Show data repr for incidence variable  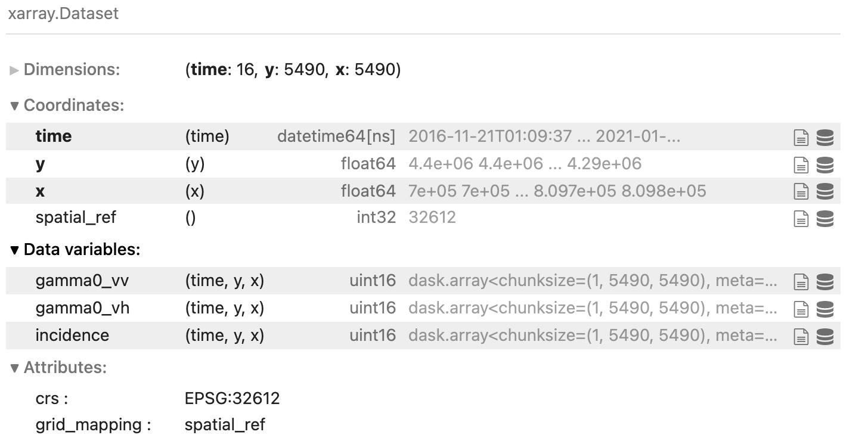tap(824, 336)
